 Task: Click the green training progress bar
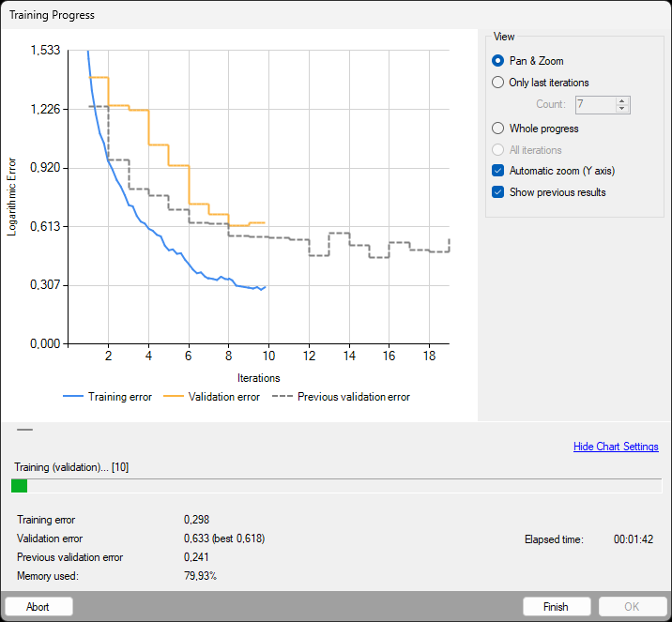[19, 486]
